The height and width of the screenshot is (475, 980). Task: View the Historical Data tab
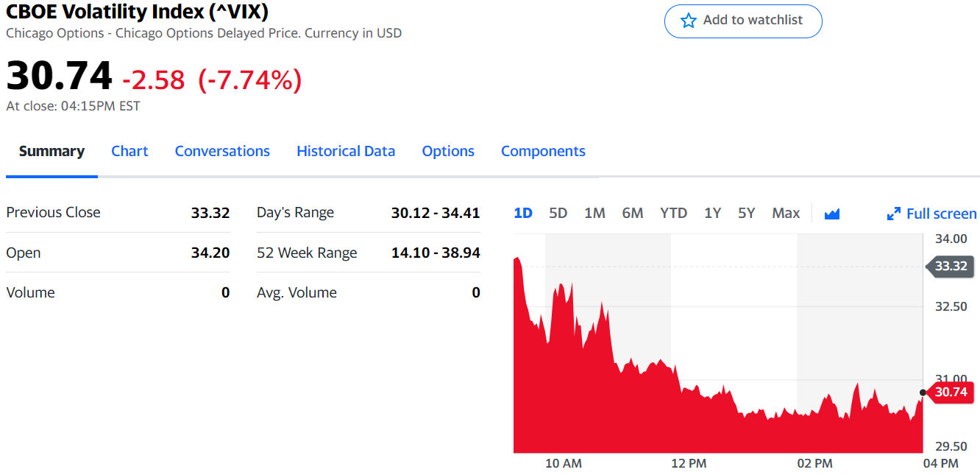346,151
